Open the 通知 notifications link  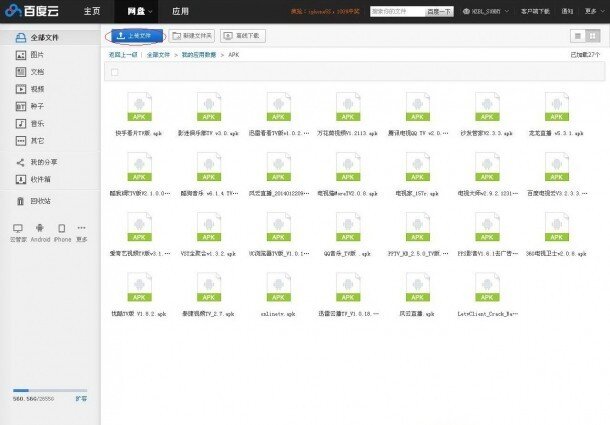tap(567, 12)
